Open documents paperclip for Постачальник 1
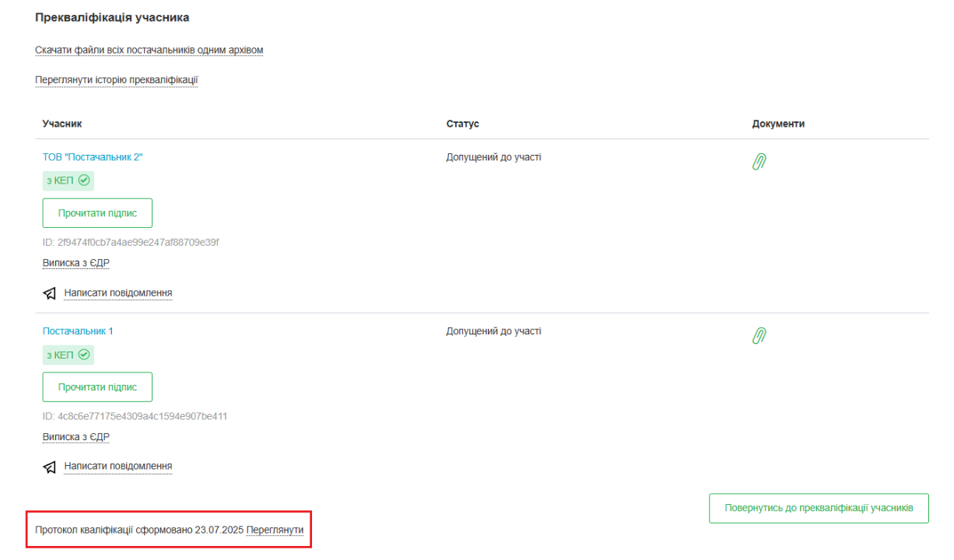The image size is (954, 560). point(759,336)
